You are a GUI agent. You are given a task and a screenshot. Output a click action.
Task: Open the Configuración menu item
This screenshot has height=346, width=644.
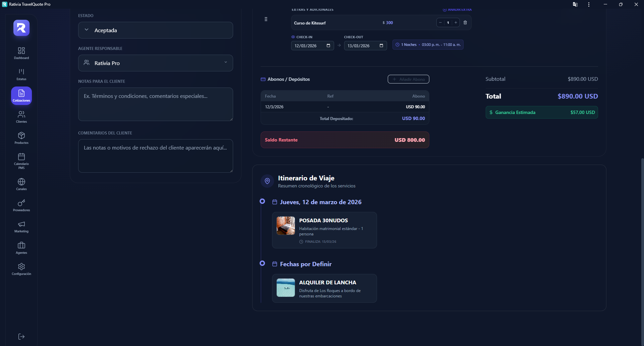click(x=21, y=269)
